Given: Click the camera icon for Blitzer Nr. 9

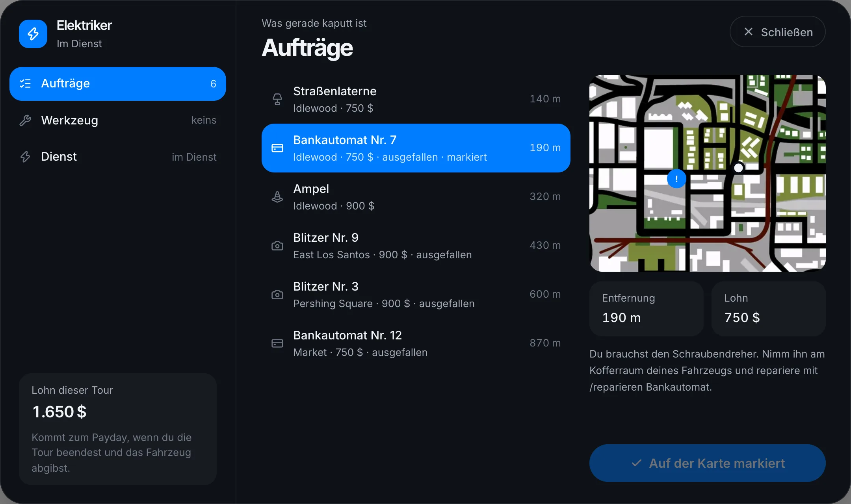Looking at the screenshot, I should pos(277,246).
